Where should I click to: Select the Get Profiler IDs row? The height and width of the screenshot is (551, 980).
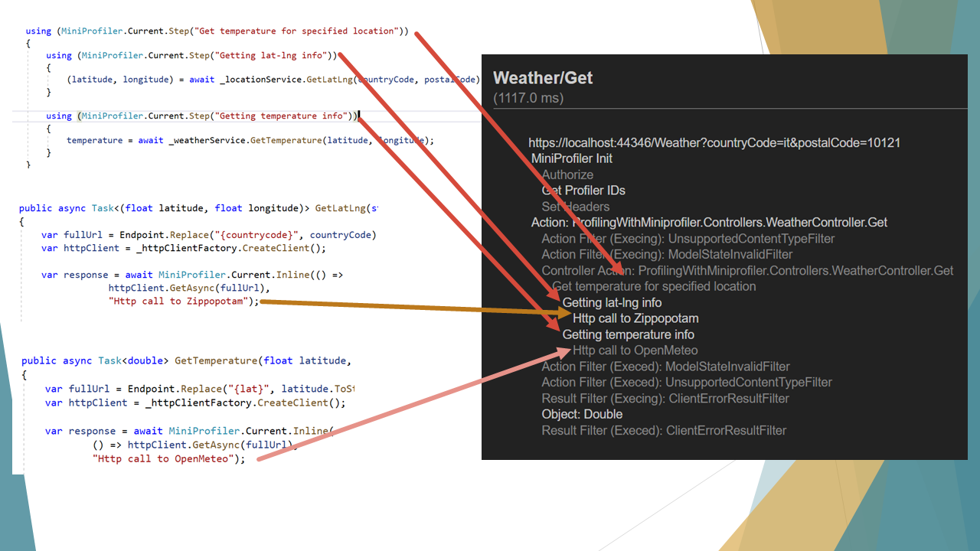583,191
